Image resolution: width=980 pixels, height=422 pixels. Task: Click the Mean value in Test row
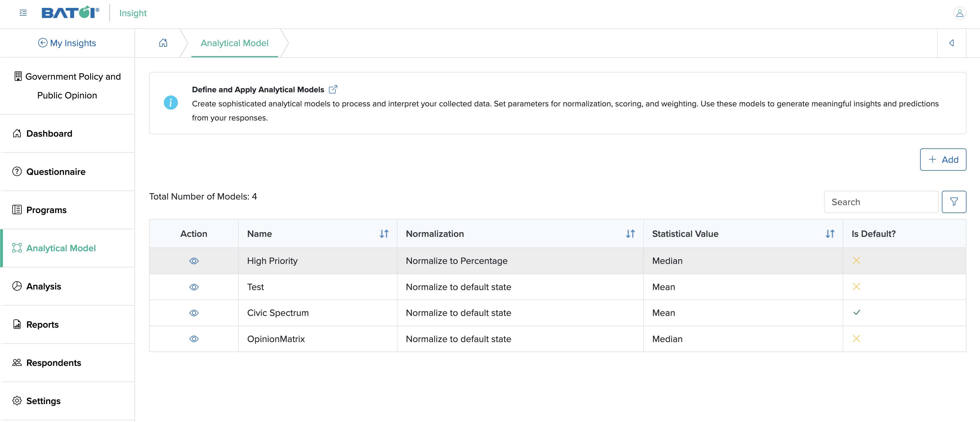click(x=664, y=287)
